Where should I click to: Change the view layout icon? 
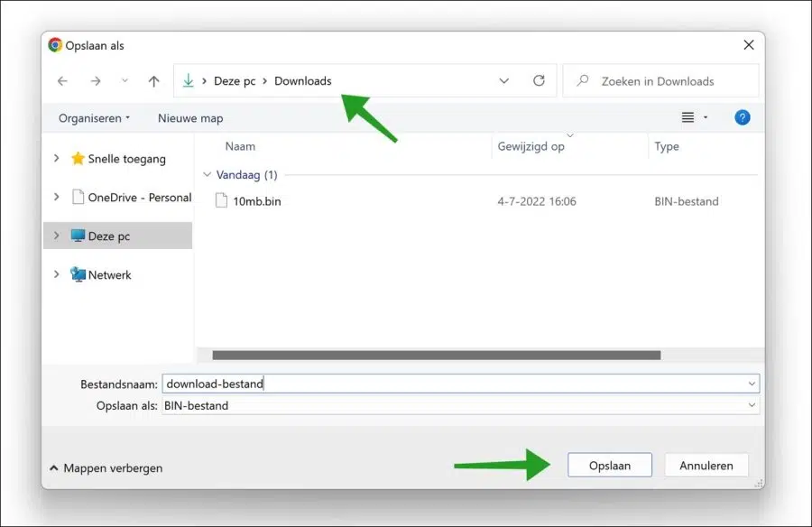pyautogui.click(x=687, y=117)
